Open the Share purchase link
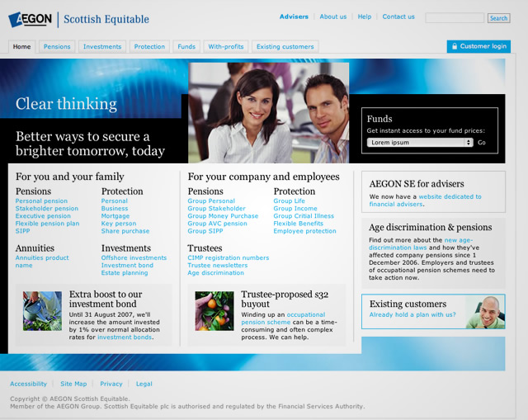This screenshot has width=528, height=420. tap(125, 231)
